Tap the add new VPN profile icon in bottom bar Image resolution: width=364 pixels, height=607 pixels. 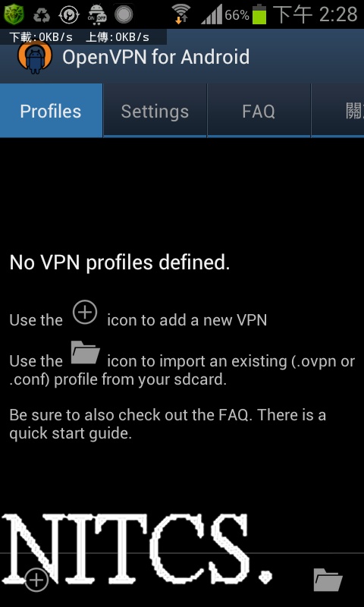(36, 580)
